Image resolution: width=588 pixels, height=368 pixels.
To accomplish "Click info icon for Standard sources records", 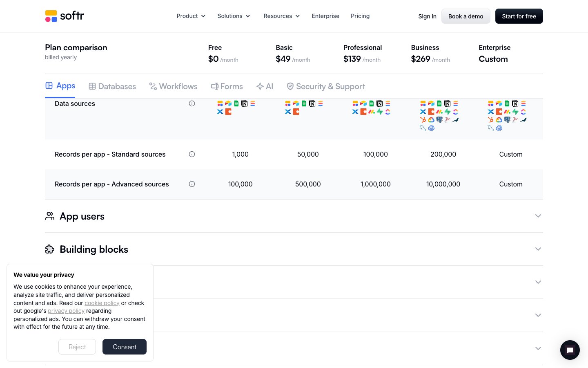I will coord(192,154).
